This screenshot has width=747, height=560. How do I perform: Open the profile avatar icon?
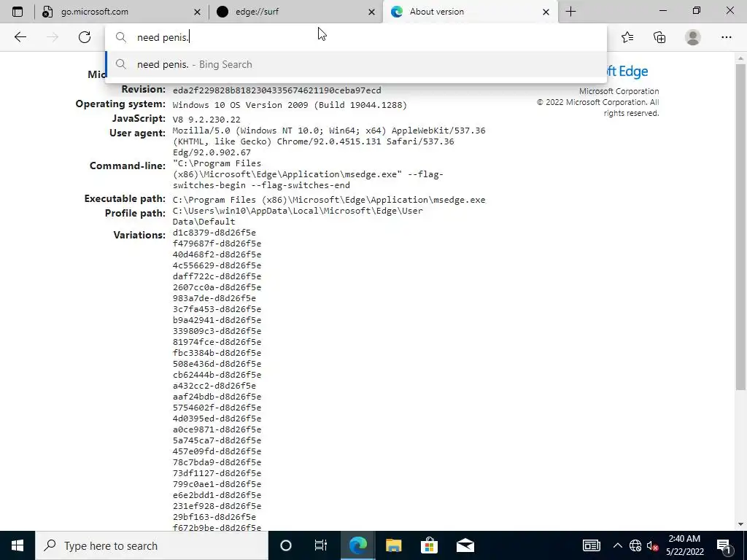pos(693,37)
